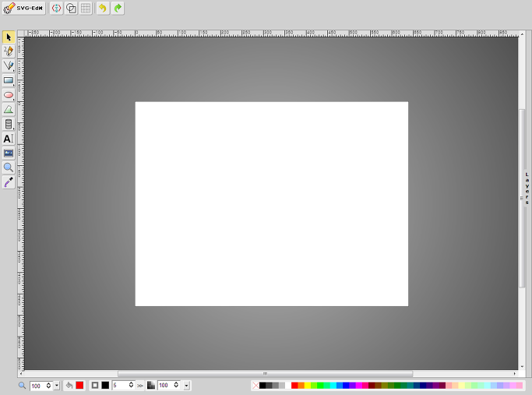
Task: Adjust the zoom level spinner arrows
Action: [x=48, y=386]
